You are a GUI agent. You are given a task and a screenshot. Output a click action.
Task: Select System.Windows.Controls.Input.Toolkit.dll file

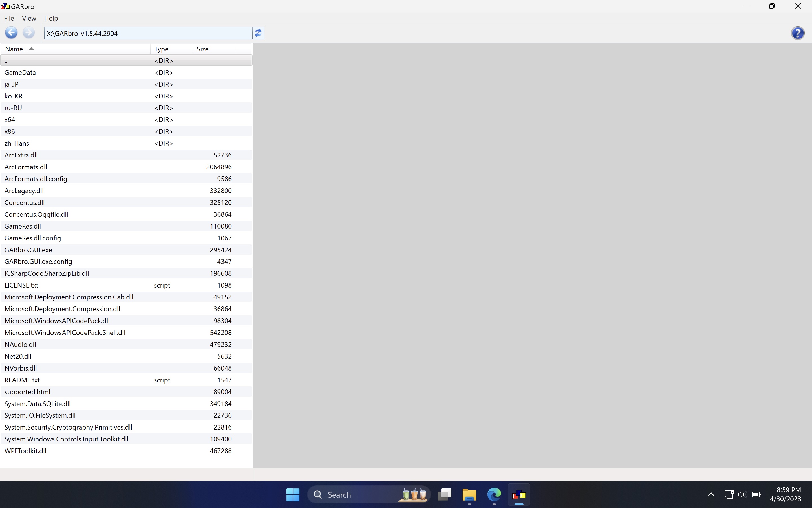pos(126,439)
